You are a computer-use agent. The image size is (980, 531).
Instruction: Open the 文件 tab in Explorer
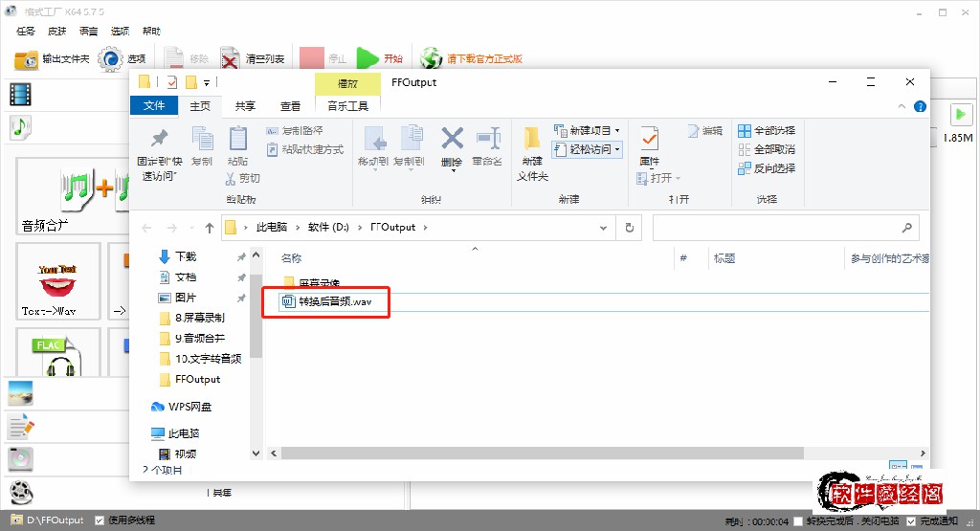tap(154, 105)
